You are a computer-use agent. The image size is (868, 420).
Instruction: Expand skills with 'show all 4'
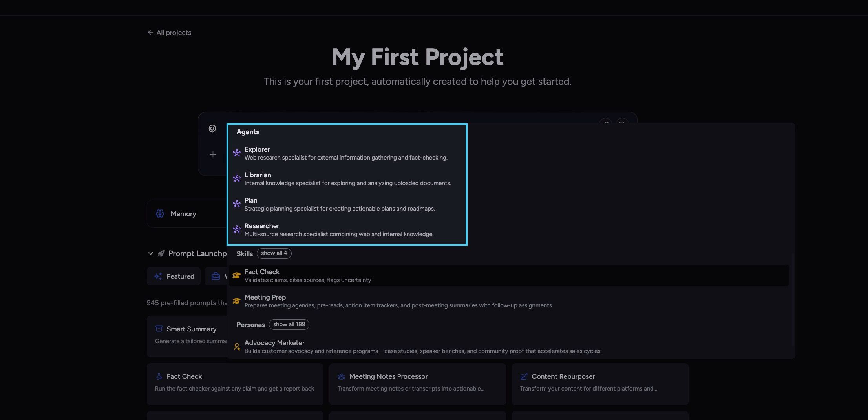click(x=274, y=253)
